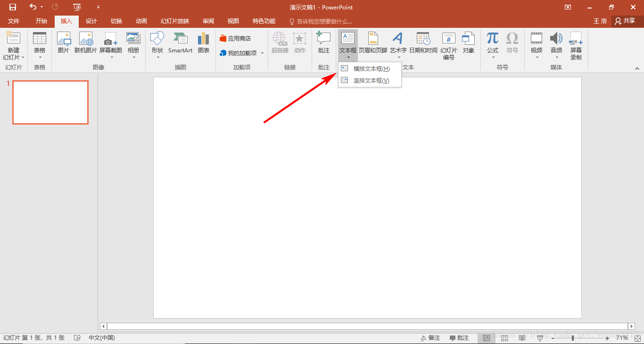The height and width of the screenshot is (344, 644).
Task: Click 中文(中国) language indicator
Action: [x=102, y=338]
